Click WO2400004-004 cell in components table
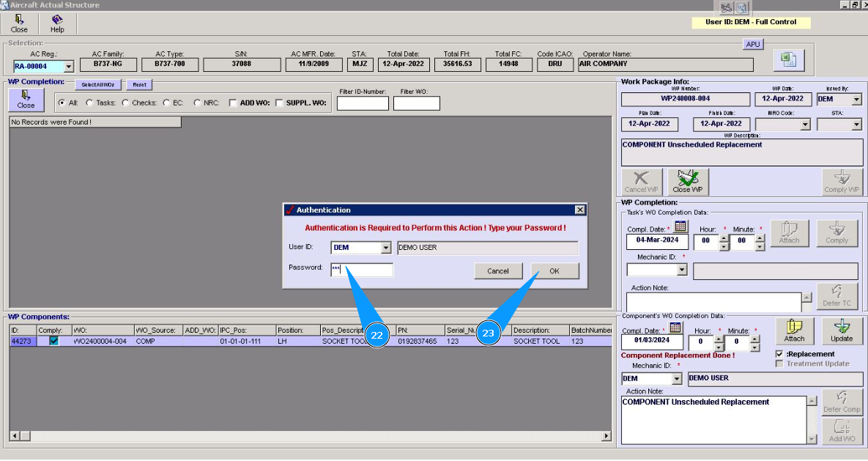Viewport: 868px width, 461px height. [103, 342]
